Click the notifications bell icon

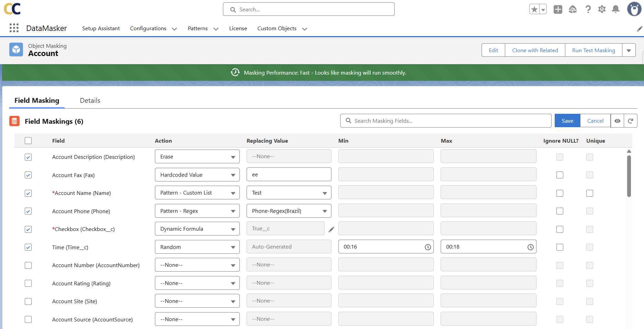(615, 9)
